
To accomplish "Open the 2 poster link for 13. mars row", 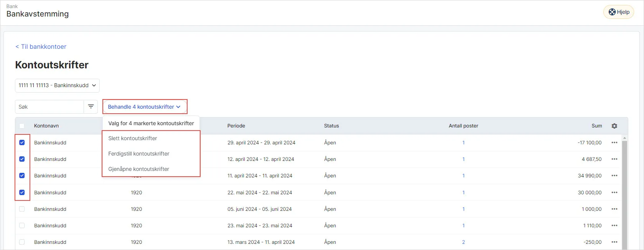I will point(463,242).
